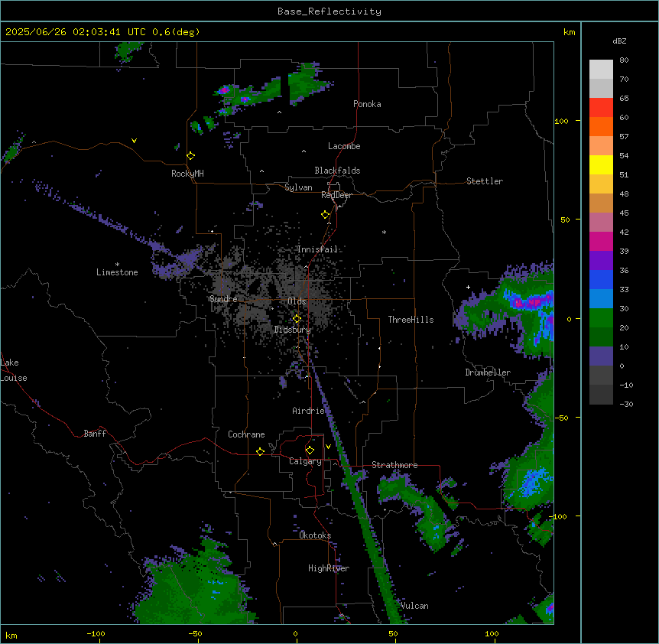Select the Drumheller label

[488, 372]
